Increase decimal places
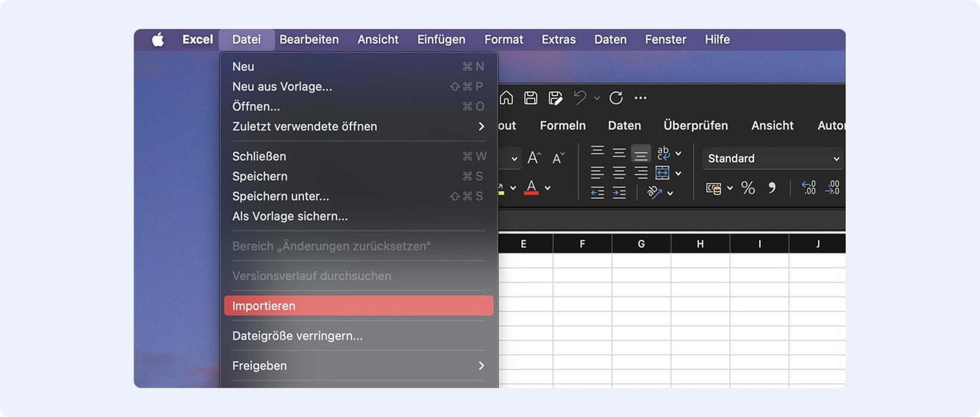 [809, 188]
